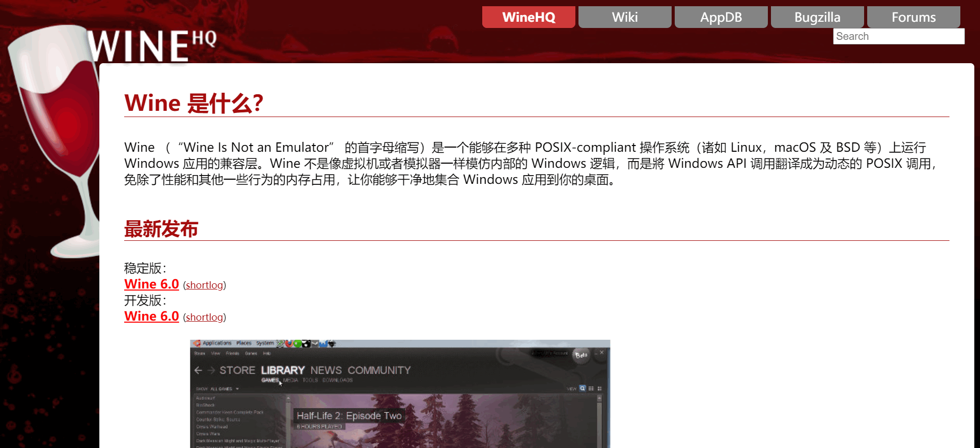Go to the AppDB tab

point(721,17)
